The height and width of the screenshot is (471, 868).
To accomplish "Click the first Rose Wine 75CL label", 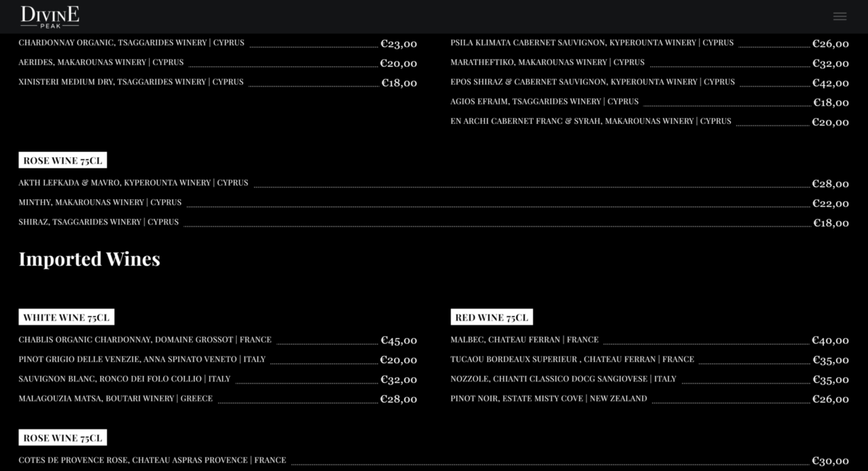I will pyautogui.click(x=62, y=161).
